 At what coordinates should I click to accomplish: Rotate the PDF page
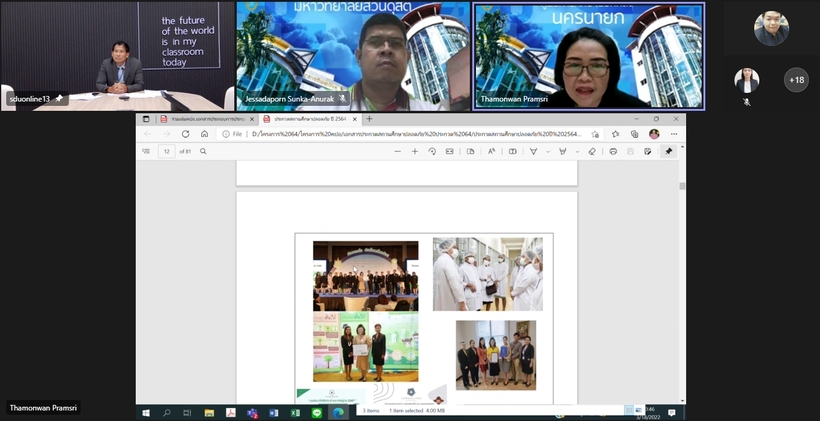point(432,151)
